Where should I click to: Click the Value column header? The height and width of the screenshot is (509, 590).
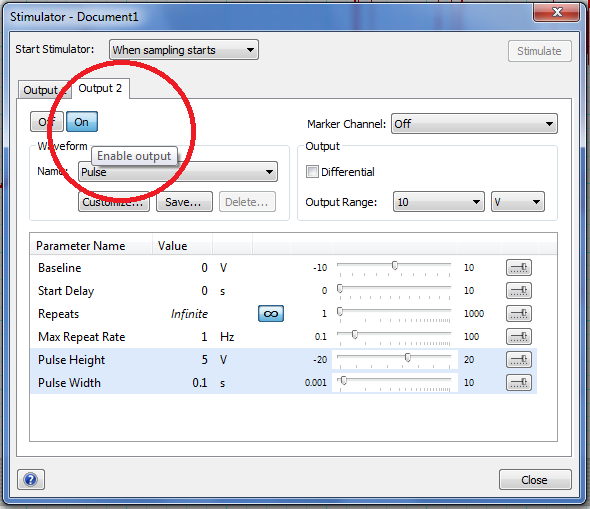click(x=172, y=246)
